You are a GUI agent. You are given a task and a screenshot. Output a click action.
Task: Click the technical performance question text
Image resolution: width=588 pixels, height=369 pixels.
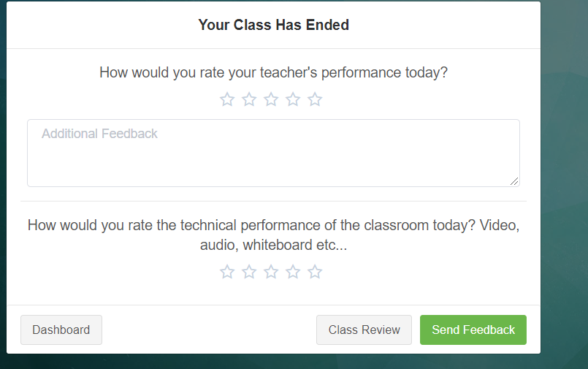pos(273,235)
